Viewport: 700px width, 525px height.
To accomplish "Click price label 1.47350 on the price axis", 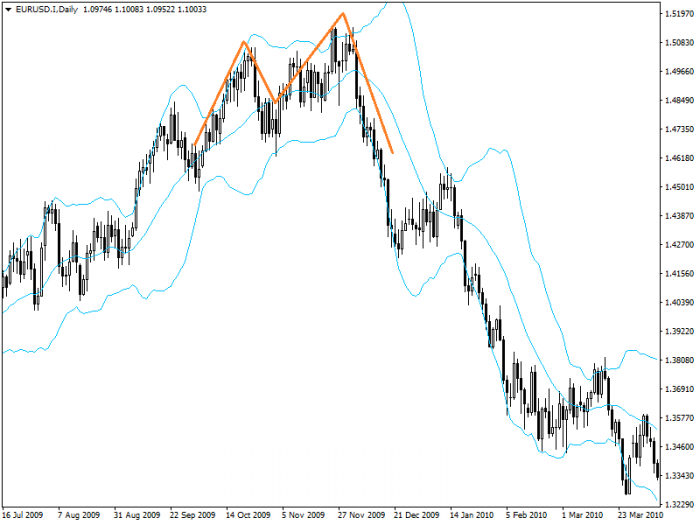I will pos(679,129).
